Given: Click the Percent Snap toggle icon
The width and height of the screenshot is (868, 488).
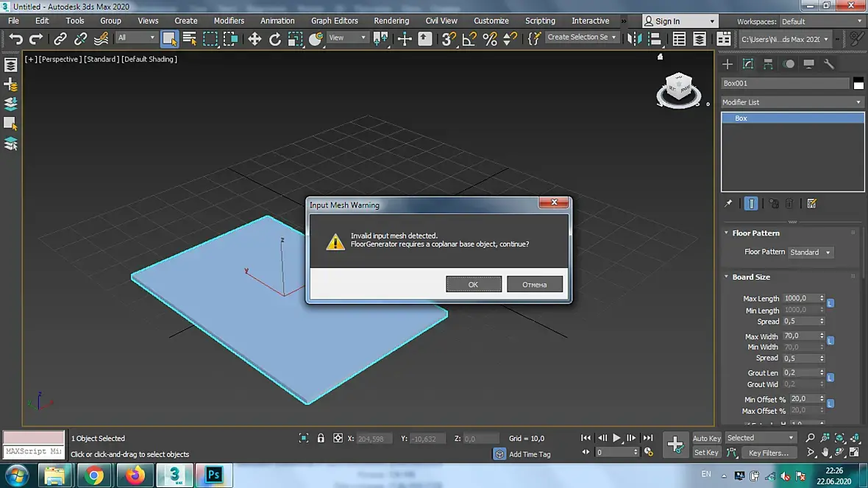Looking at the screenshot, I should [489, 39].
